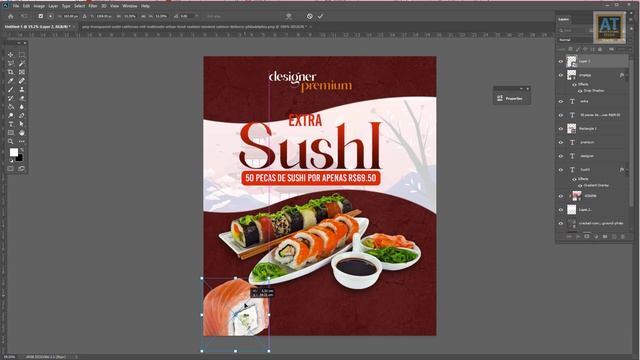Select the Layers panel tab
640x360 pixels.
(x=564, y=19)
